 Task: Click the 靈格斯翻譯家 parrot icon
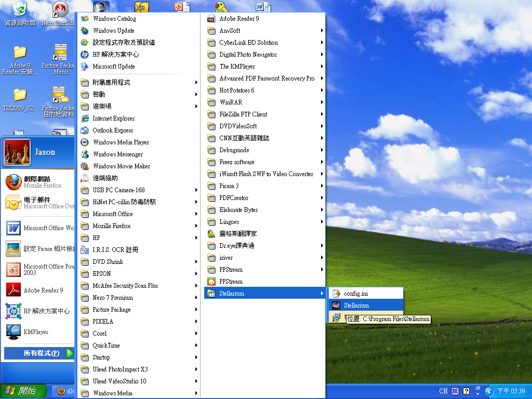[211, 234]
